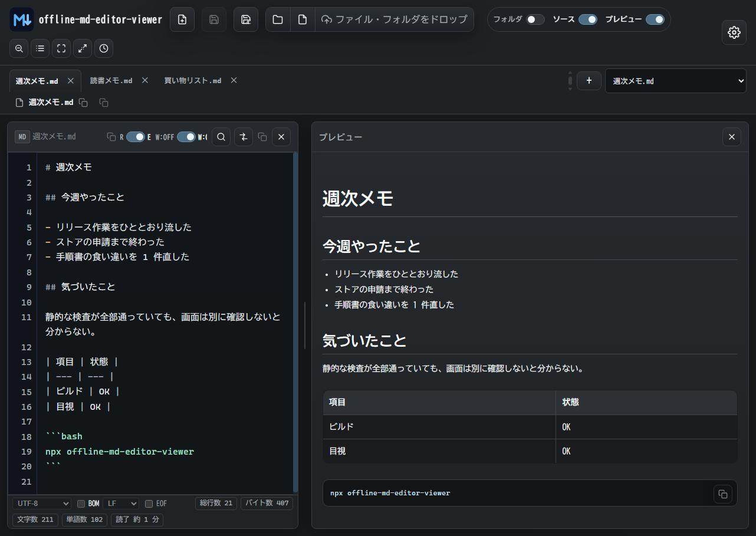Click the 単語数 102 status badge
Image resolution: width=756 pixels, height=536 pixels.
tap(85, 519)
